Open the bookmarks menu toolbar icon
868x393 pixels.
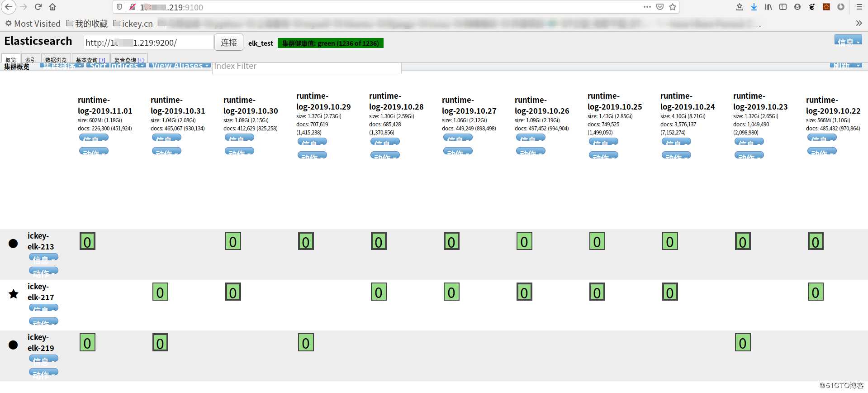740,7
